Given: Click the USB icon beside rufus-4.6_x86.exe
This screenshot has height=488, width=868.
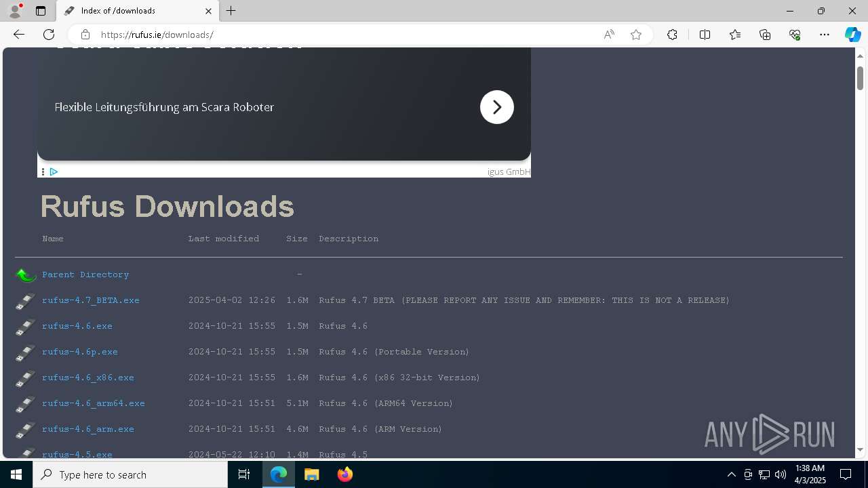Looking at the screenshot, I should [x=26, y=378].
